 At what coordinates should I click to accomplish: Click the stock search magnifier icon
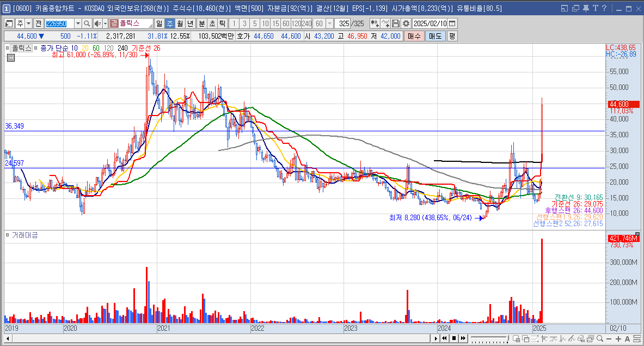tap(87, 24)
